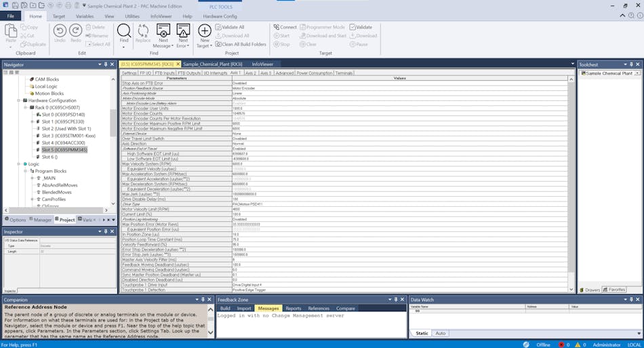Click the Validate button in Target group

tap(360, 27)
